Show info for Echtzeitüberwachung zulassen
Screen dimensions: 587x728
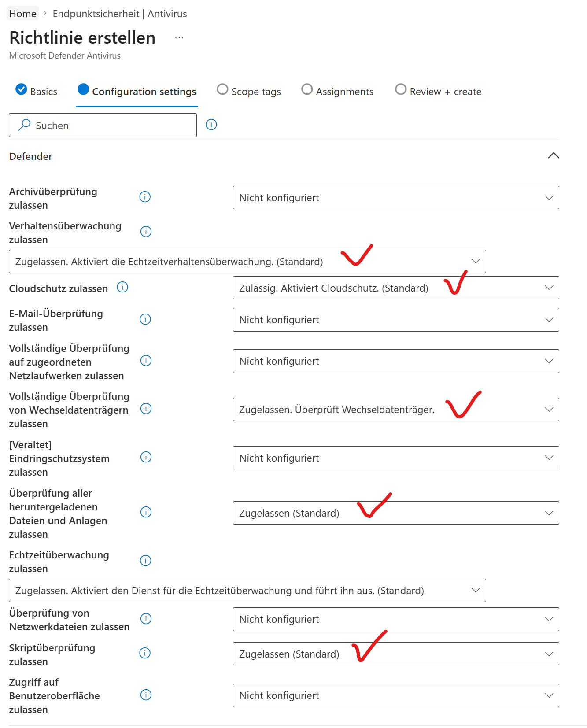[145, 561]
